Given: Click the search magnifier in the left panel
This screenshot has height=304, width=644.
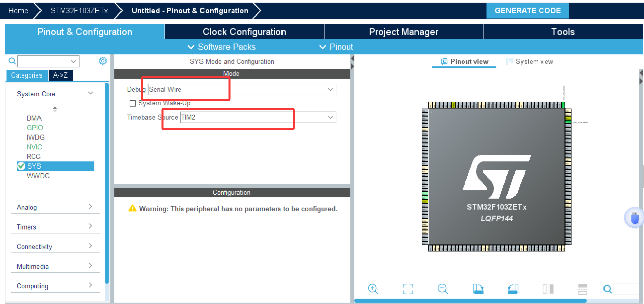Looking at the screenshot, I should tap(11, 61).
